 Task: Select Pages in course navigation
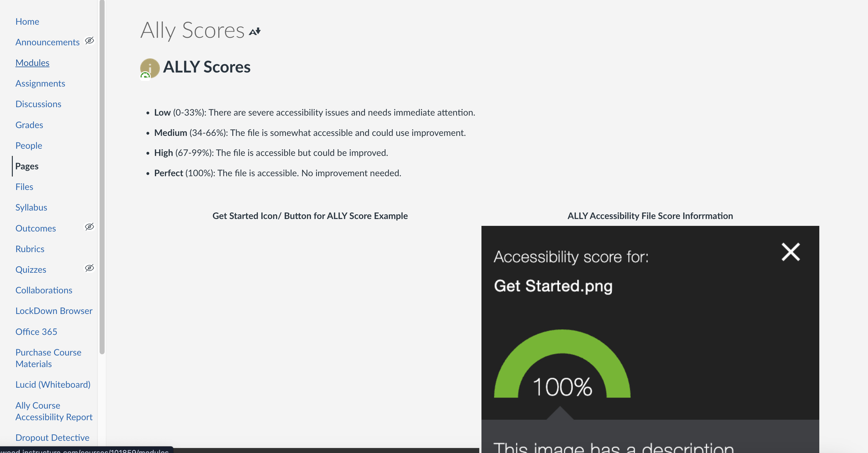pyautogui.click(x=27, y=166)
